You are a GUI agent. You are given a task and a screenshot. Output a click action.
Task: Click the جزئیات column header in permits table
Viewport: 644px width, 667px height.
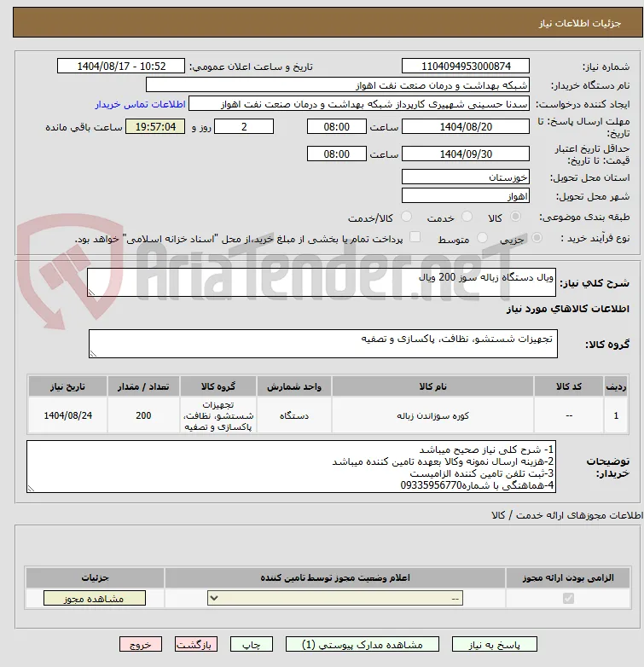pyautogui.click(x=95, y=577)
